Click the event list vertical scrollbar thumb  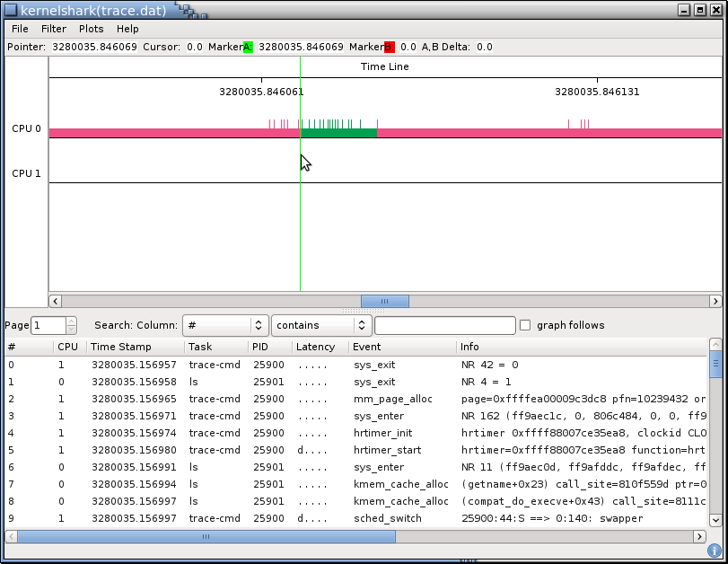click(715, 365)
